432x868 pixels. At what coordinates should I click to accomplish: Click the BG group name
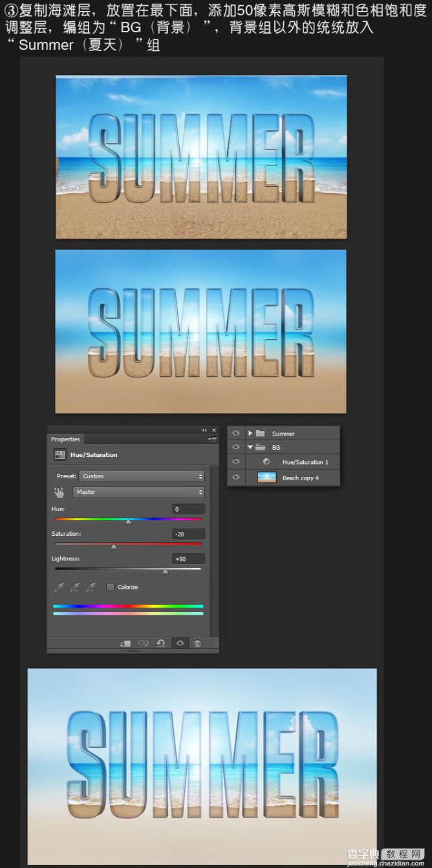click(276, 447)
